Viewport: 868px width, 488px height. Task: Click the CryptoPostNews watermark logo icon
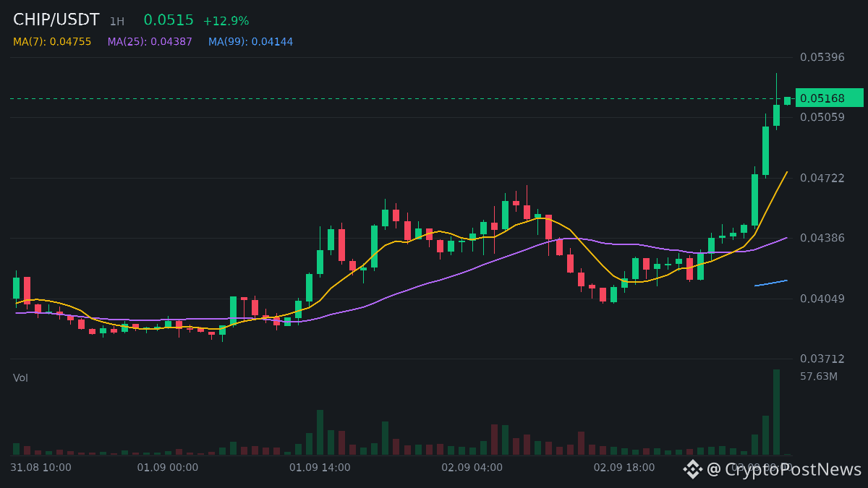(x=693, y=469)
